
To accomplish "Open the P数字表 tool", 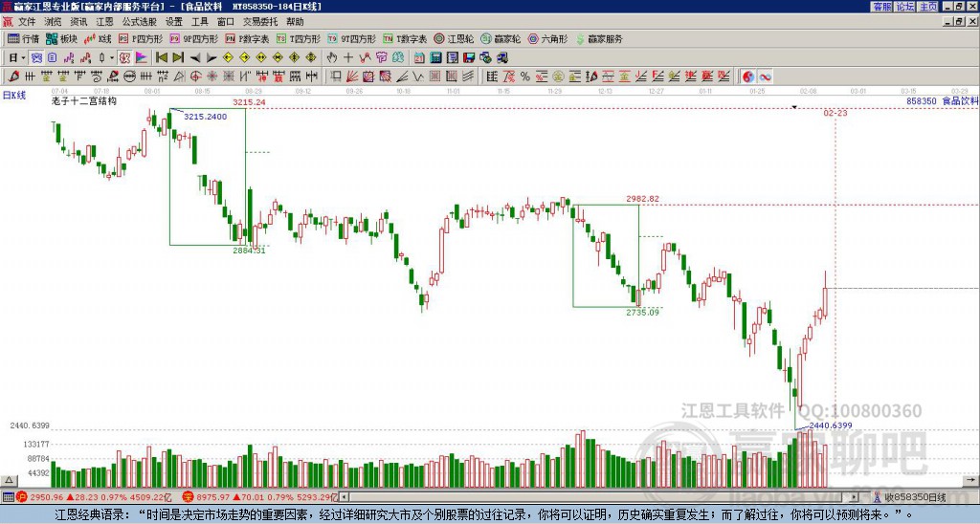I will point(247,38).
